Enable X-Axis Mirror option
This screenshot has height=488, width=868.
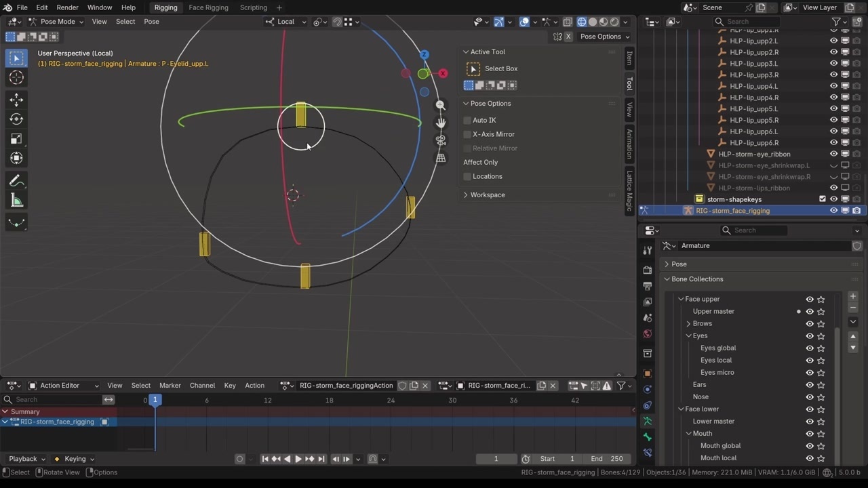(x=467, y=134)
